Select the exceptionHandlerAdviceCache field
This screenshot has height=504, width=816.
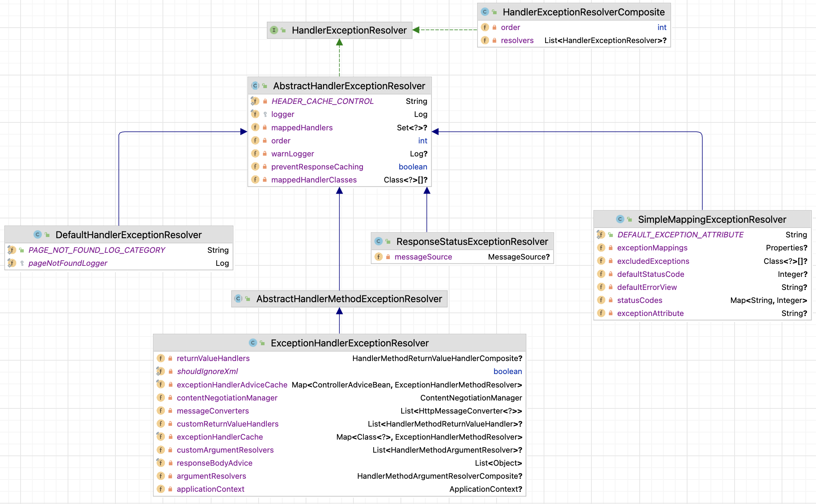(x=232, y=385)
